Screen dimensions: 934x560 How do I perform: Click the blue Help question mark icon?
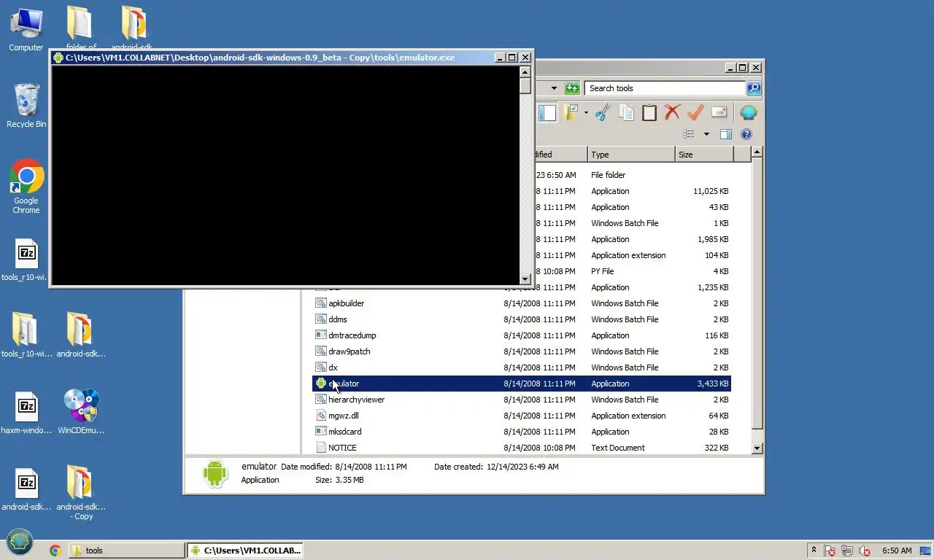746,134
